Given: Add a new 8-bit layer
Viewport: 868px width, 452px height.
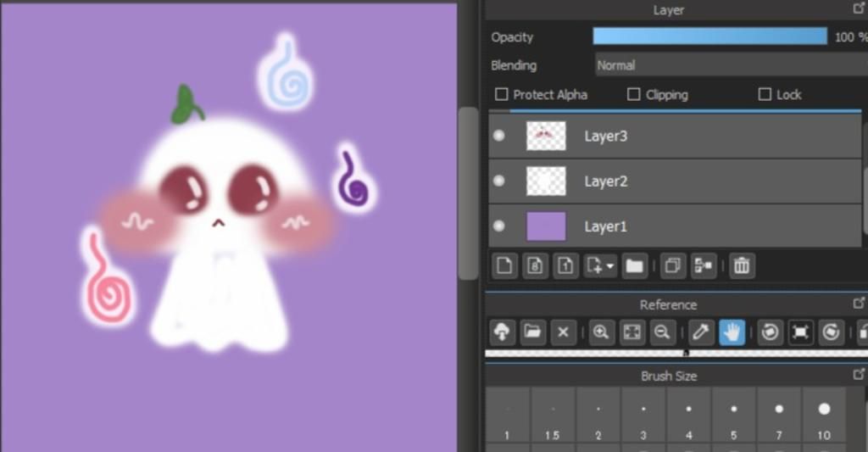Looking at the screenshot, I should 535,266.
